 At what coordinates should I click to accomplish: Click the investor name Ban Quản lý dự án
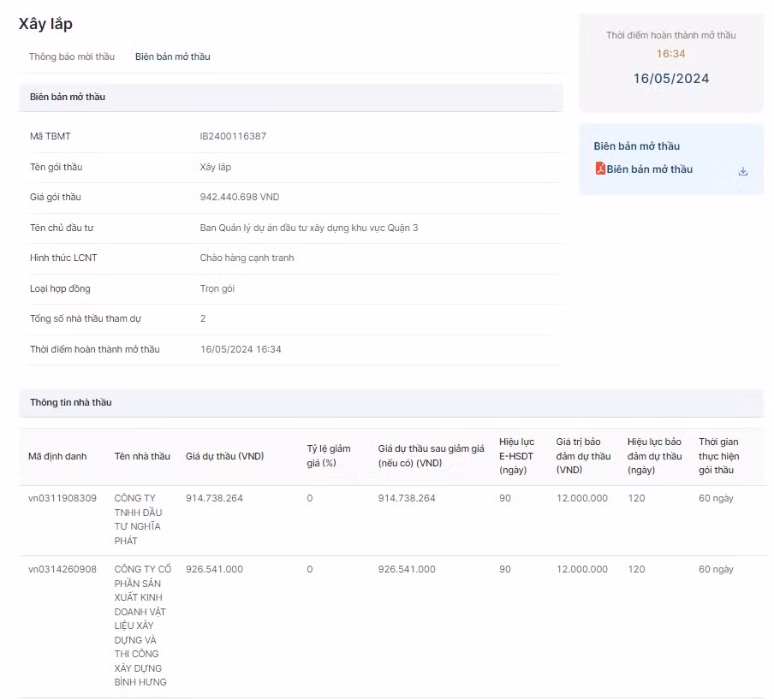click(x=308, y=228)
